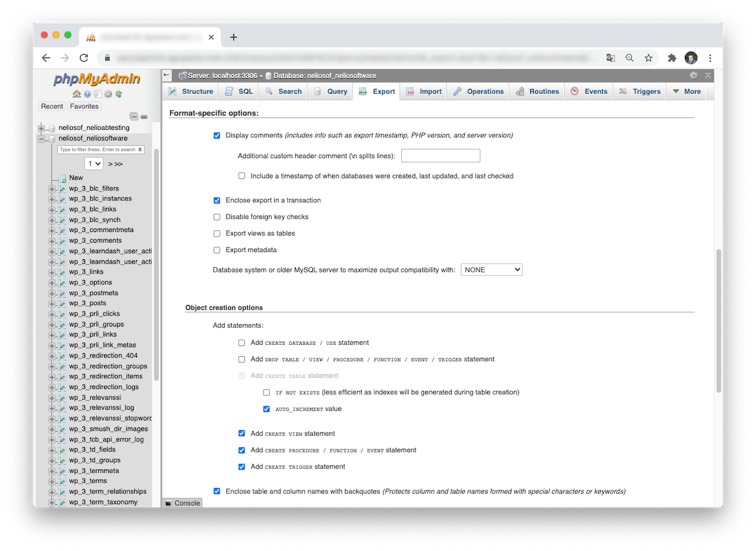756x551 pixels.
Task: Click the browser reload icon
Action: (84, 58)
